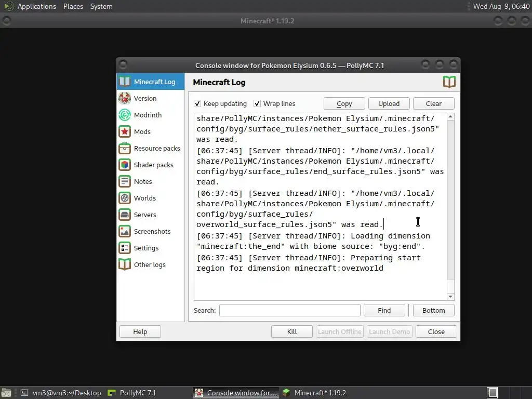Switch to vm3 terminal in taskbar

pos(61,393)
